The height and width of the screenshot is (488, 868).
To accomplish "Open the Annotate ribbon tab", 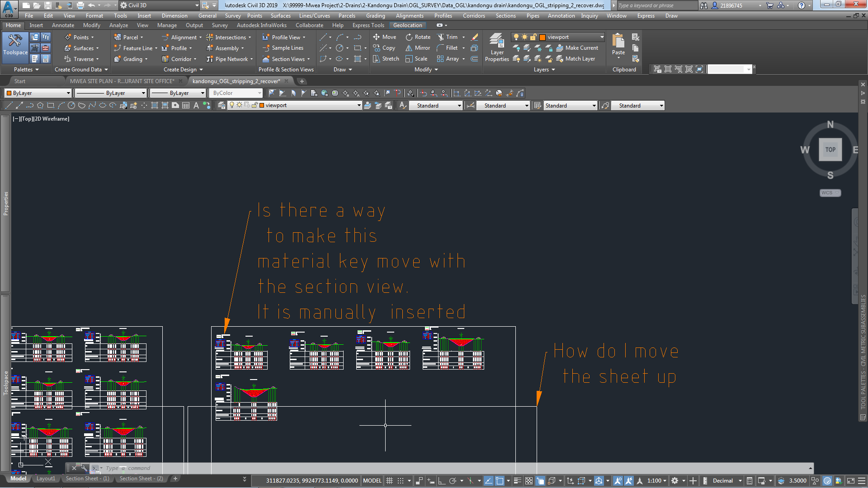I will coord(63,25).
